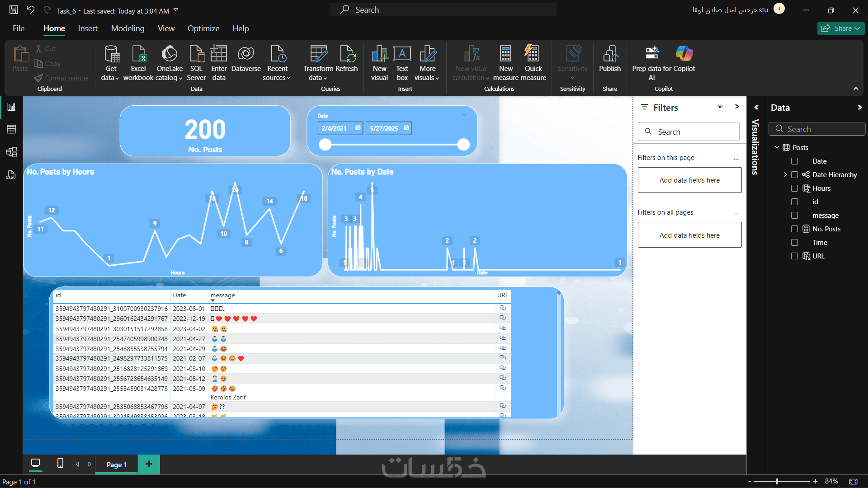
Task: Open Model view in left sidebar
Action: pos(12,152)
